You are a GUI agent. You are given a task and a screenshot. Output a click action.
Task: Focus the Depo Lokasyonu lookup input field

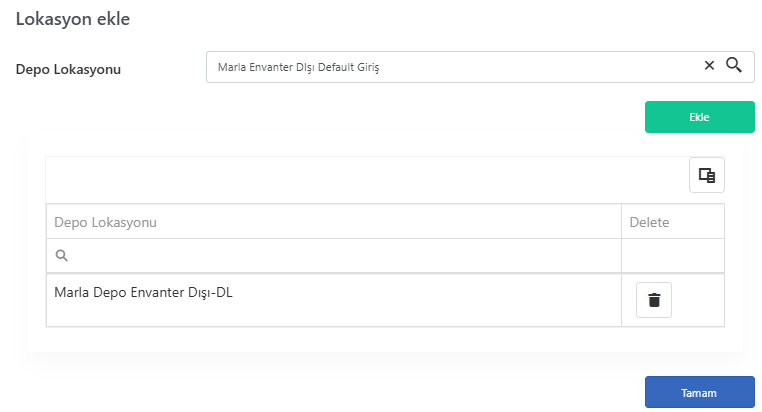pos(454,67)
